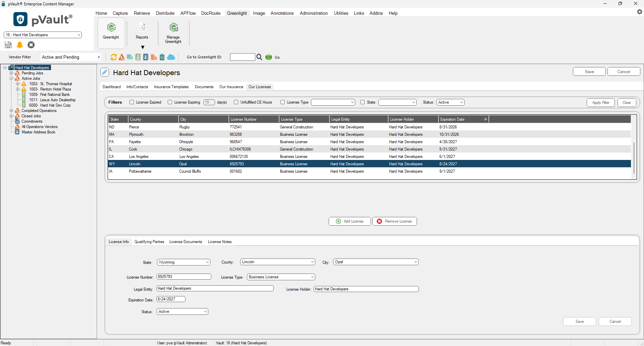Open the settings gear icon at top right
The image size is (644, 346).
click(x=639, y=12)
